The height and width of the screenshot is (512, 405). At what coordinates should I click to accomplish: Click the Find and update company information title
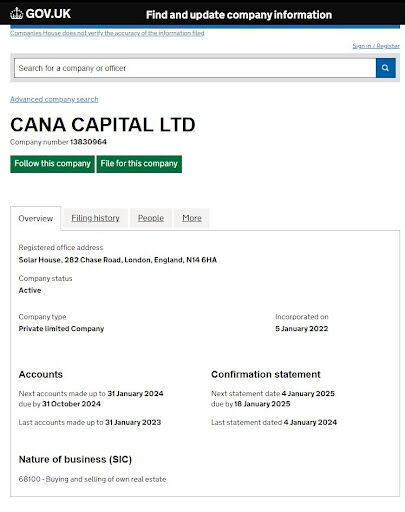tap(239, 15)
